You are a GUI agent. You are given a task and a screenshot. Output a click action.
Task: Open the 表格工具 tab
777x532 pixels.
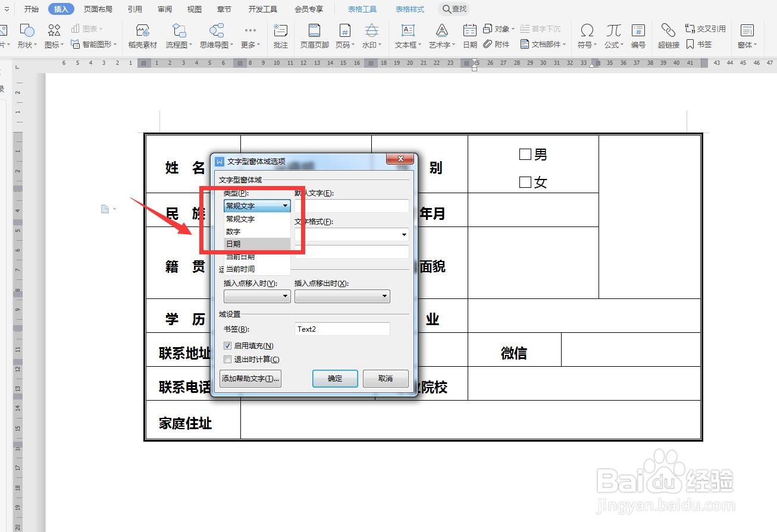[362, 9]
